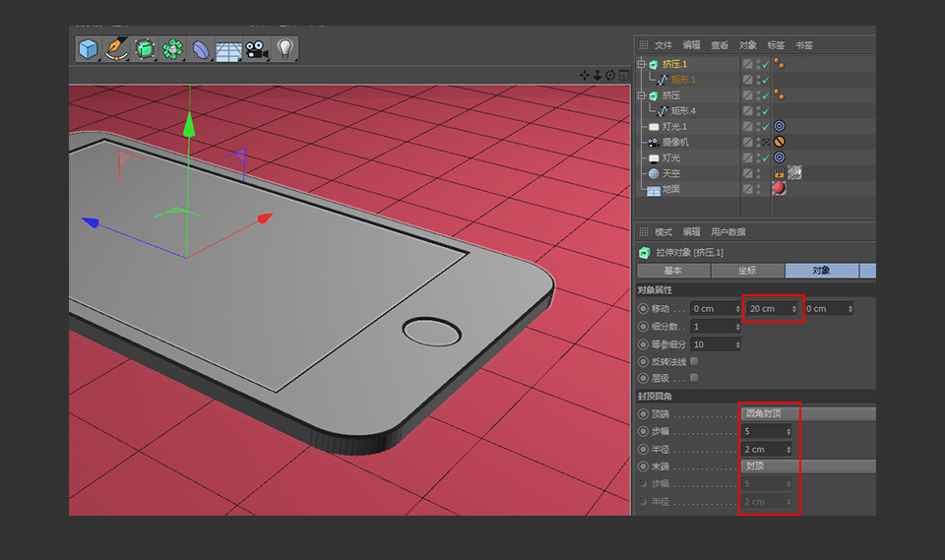This screenshot has height=560, width=945.
Task: Click the red material tag on 地面
Action: (779, 189)
